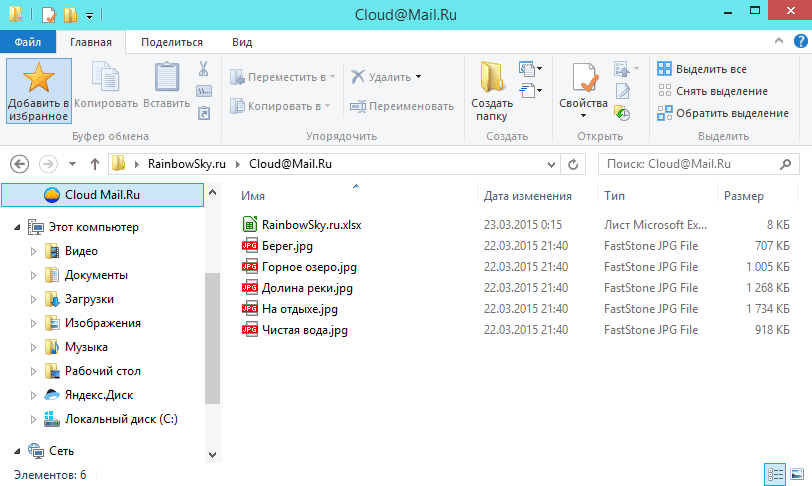Image resolution: width=812 pixels, height=486 pixels.
Task: Select the Берег.jpg file
Action: (287, 246)
